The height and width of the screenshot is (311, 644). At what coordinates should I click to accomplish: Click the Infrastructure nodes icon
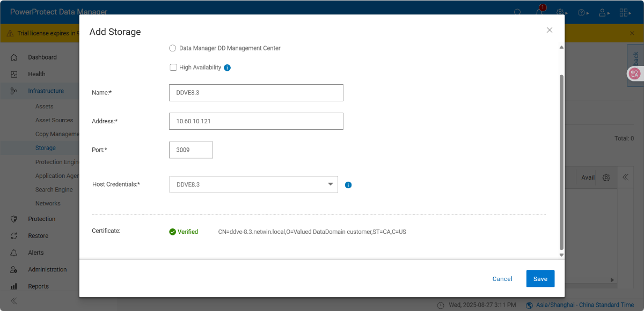pyautogui.click(x=14, y=91)
